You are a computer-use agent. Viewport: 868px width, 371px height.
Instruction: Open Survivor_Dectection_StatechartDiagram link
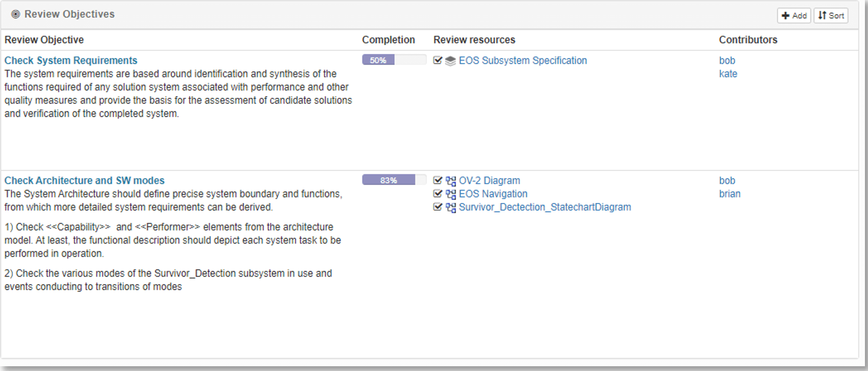(545, 207)
